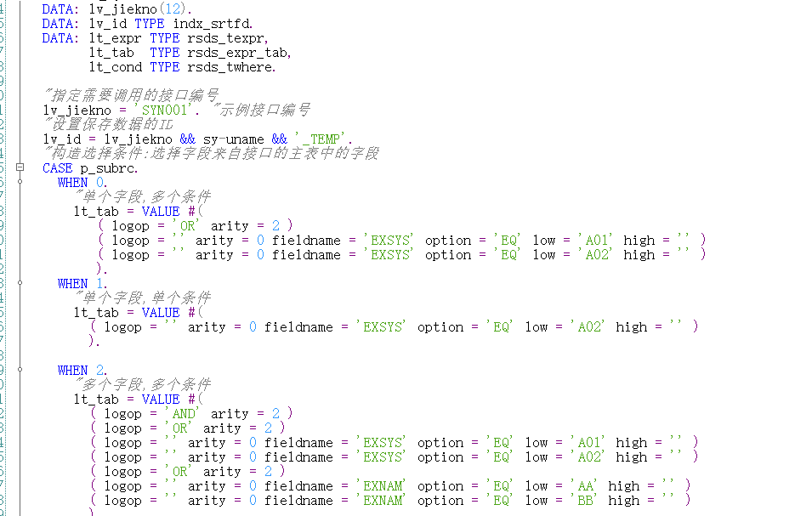Image resolution: width=812 pixels, height=516 pixels.
Task: Click 'lt_tab = VALUE #(' under WHEN 1
Action: [x=139, y=313]
